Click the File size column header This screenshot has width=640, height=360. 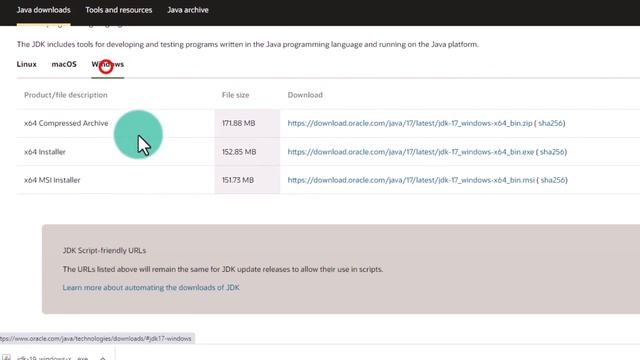[235, 95]
